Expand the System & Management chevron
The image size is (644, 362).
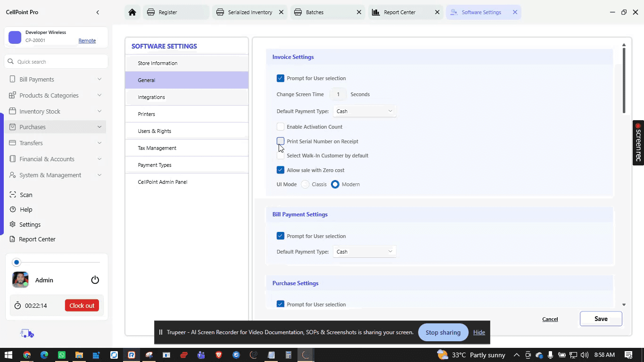click(x=99, y=175)
